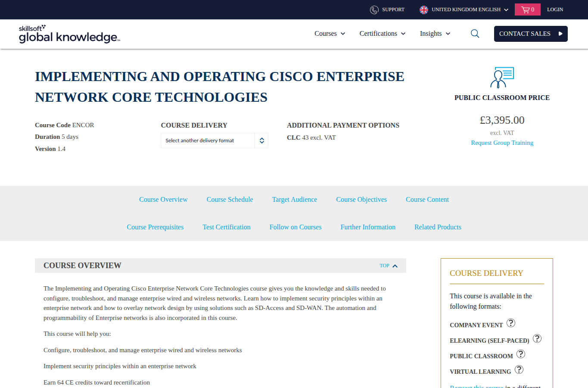Click the Additional Payment Options heading
The height and width of the screenshot is (388, 588).
[343, 125]
